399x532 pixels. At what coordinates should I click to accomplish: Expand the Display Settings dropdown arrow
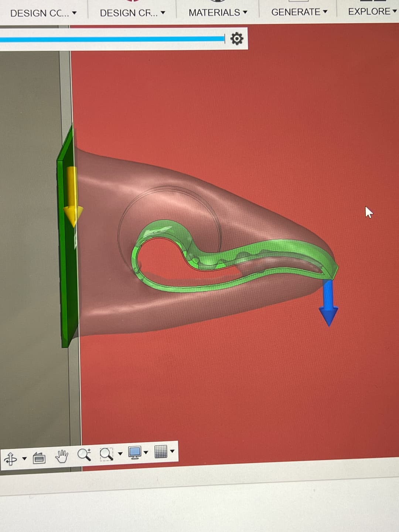click(x=146, y=453)
